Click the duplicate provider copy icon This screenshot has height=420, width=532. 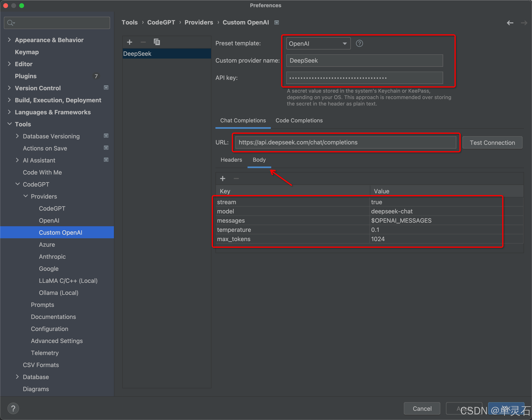click(157, 42)
